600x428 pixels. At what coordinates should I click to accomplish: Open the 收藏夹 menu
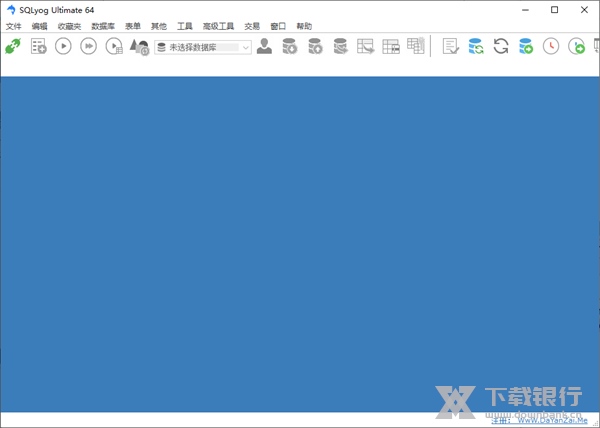(70, 26)
